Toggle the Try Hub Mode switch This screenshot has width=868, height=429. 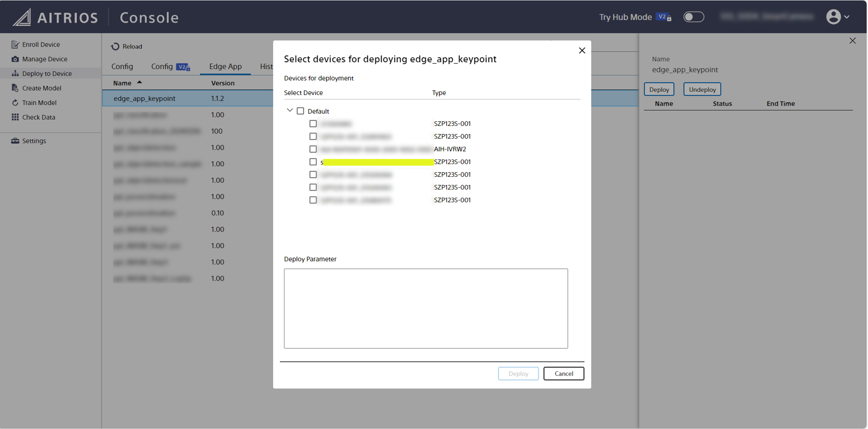[x=693, y=17]
